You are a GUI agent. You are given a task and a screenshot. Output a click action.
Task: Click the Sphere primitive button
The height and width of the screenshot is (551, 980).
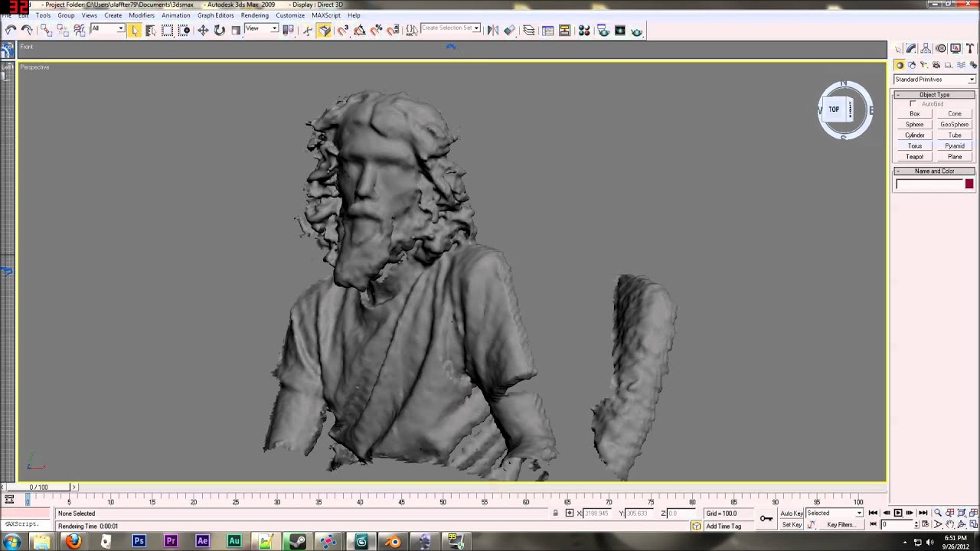[914, 125]
